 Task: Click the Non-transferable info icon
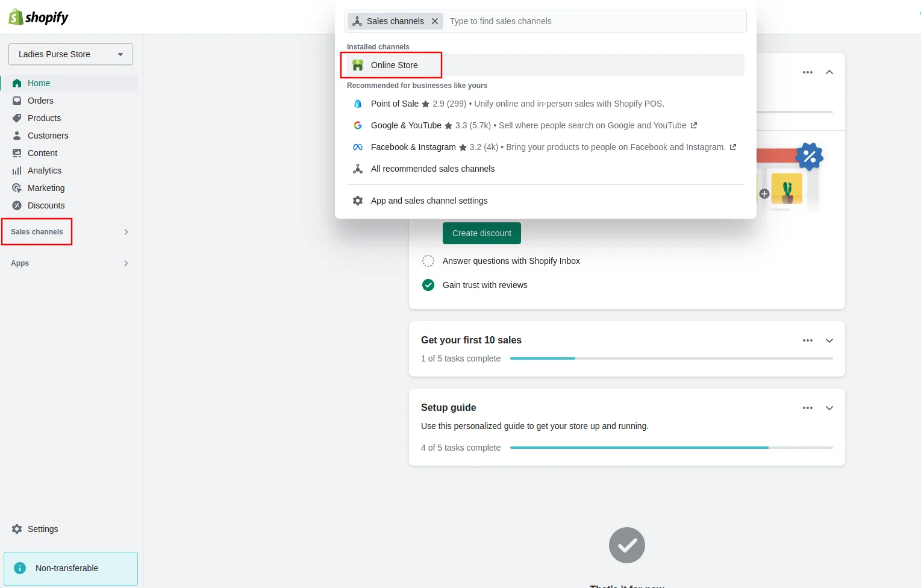tap(20, 568)
